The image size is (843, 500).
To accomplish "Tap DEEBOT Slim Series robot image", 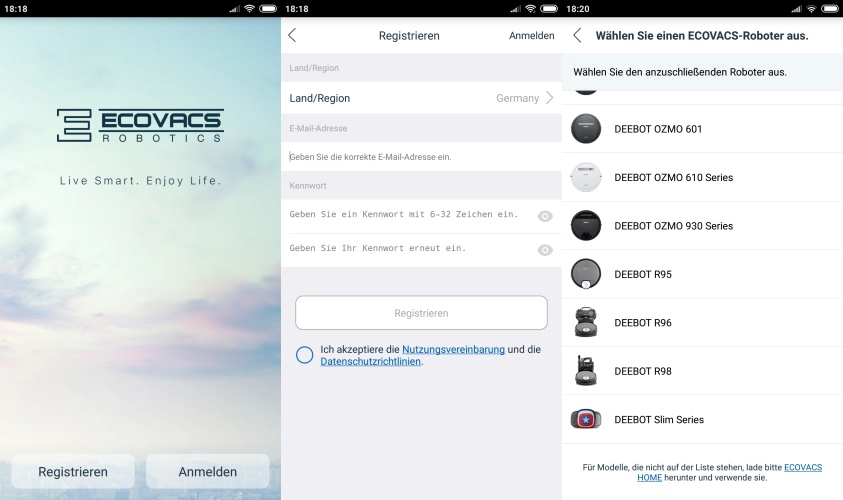I will coord(585,419).
